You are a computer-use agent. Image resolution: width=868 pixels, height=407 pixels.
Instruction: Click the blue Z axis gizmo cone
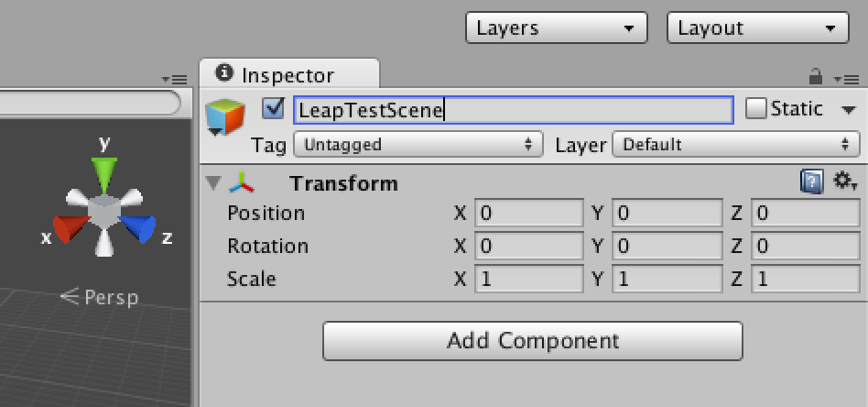click(x=137, y=228)
